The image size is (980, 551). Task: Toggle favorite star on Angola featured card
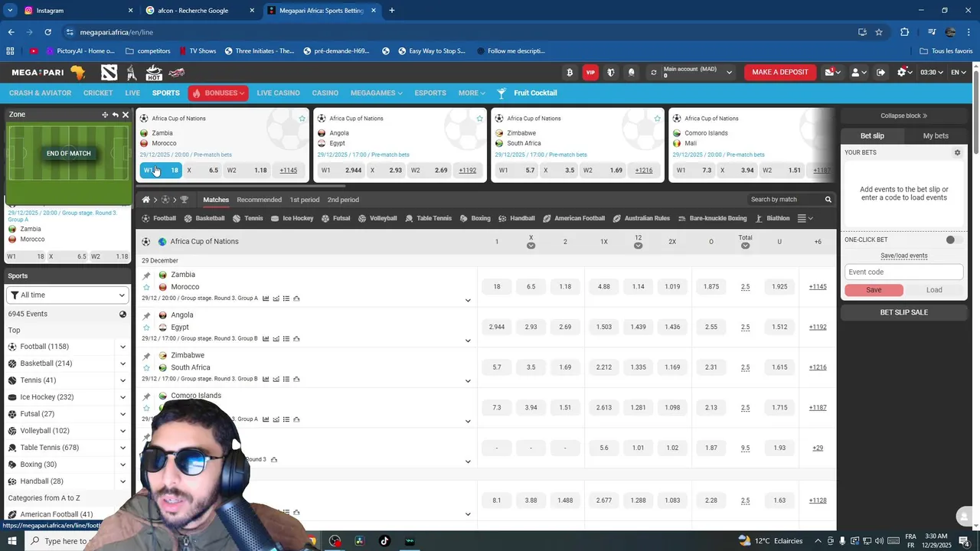coord(479,119)
